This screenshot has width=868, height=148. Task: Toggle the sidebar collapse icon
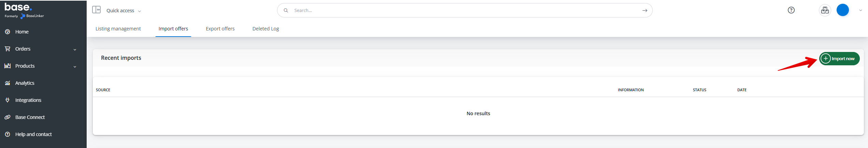(x=97, y=10)
